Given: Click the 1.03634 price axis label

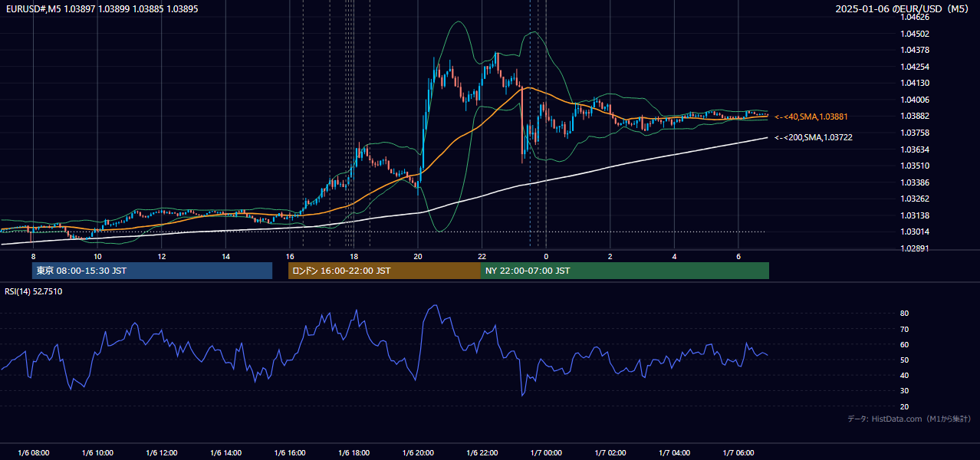Looking at the screenshot, I should coord(915,149).
